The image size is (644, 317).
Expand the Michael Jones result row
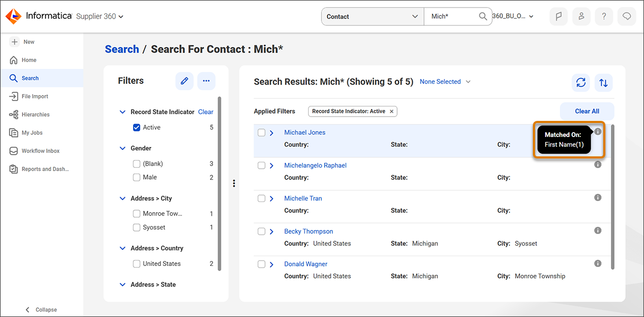(272, 133)
